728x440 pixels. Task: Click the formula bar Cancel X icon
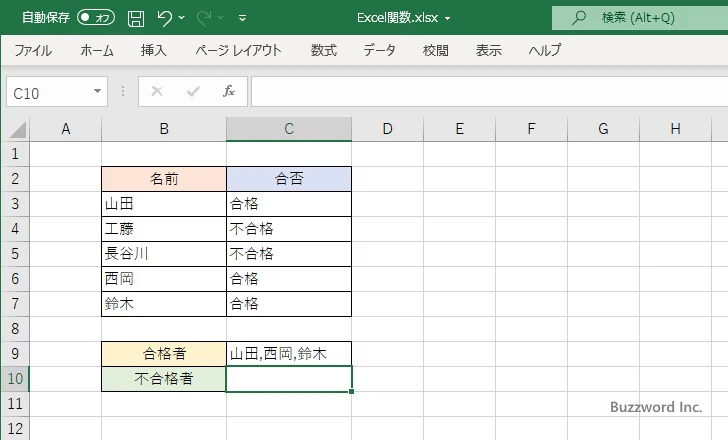(157, 91)
